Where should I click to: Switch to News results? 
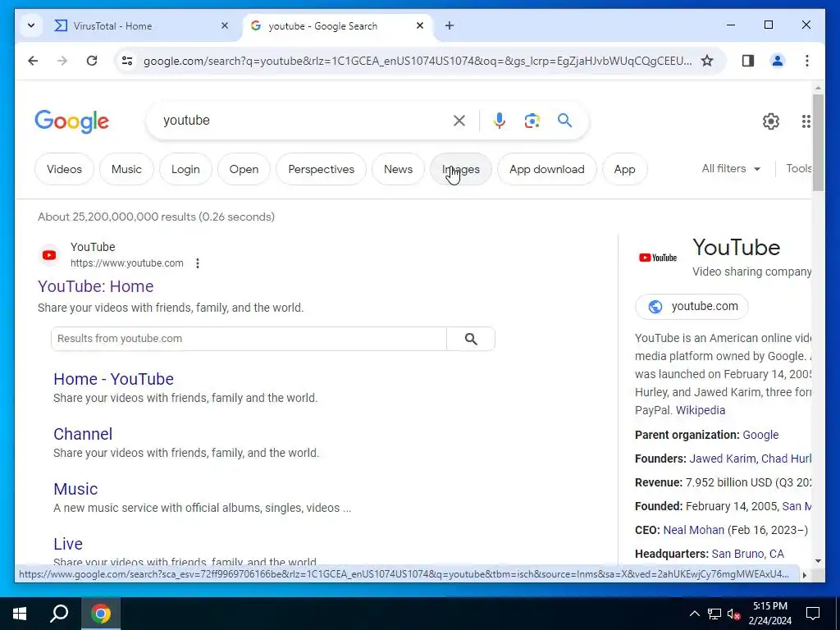tap(398, 169)
